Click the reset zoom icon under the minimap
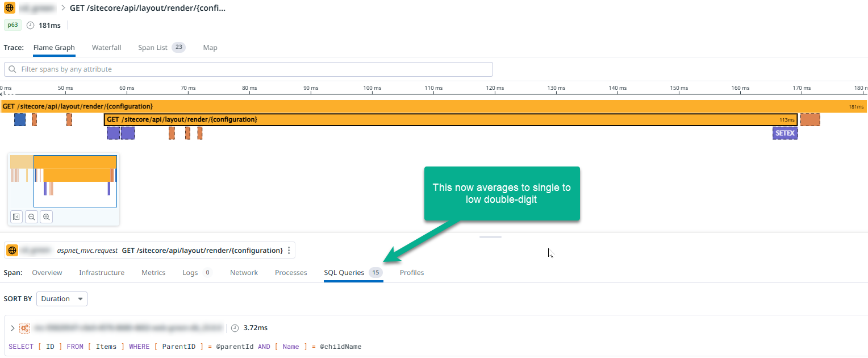 [x=16, y=217]
